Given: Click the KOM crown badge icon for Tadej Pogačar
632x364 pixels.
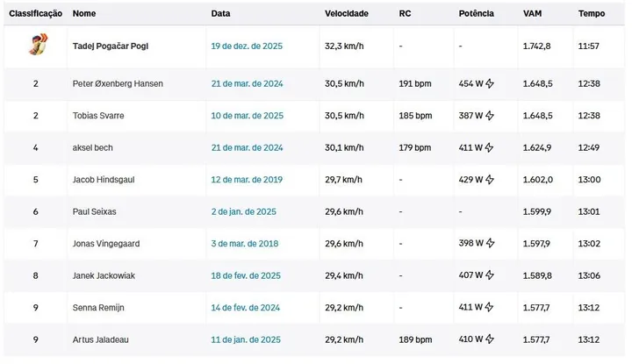Looking at the screenshot, I should 38,44.
